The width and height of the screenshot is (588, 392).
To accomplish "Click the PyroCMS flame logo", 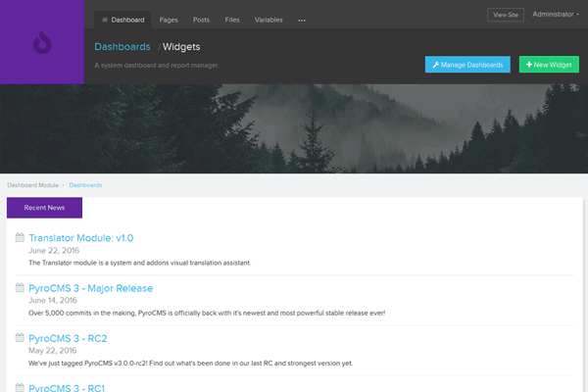I will [42, 42].
